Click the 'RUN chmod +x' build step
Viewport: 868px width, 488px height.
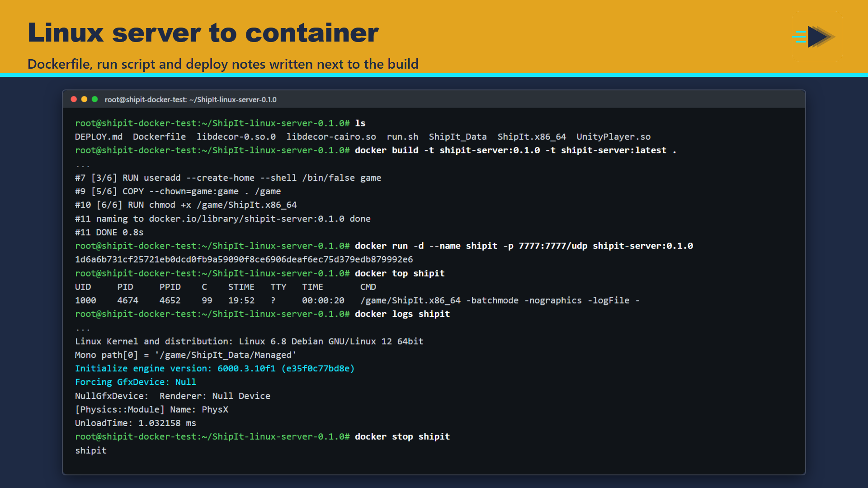click(x=186, y=205)
